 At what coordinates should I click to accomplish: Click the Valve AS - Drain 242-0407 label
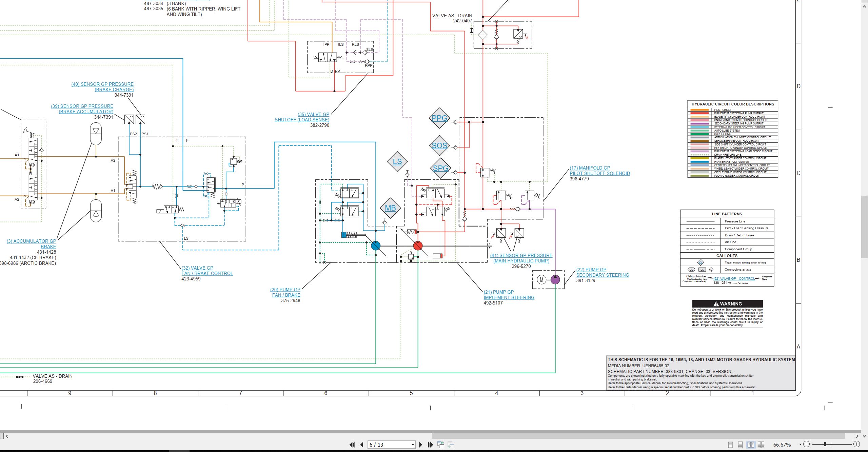coord(452,18)
